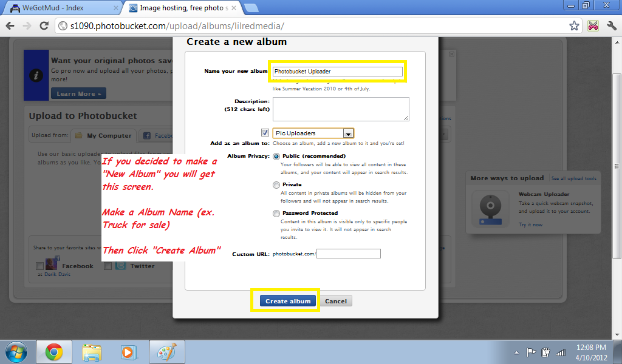Click the Custom URL text field

[348, 254]
